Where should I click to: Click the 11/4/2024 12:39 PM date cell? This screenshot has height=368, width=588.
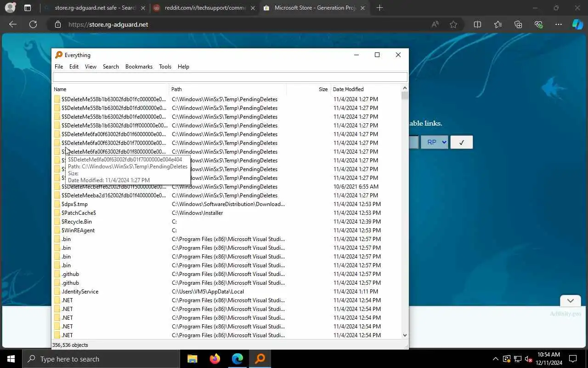[x=357, y=222]
